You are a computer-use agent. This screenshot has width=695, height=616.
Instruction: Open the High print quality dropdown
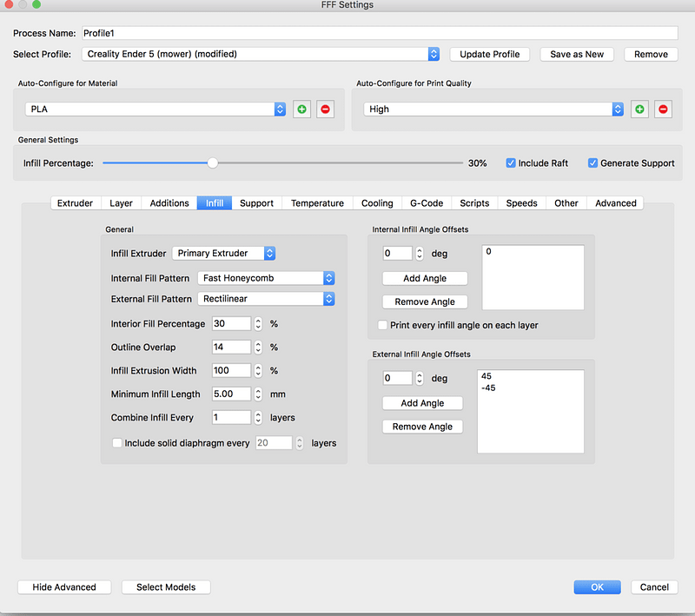click(x=493, y=109)
